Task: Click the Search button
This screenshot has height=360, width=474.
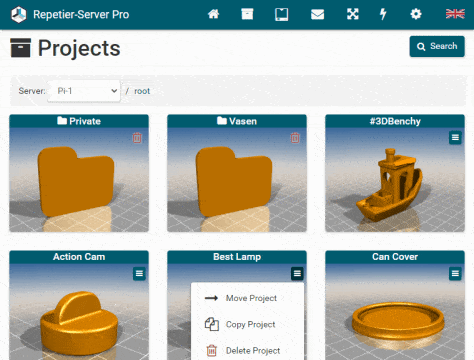Action: pos(437,46)
